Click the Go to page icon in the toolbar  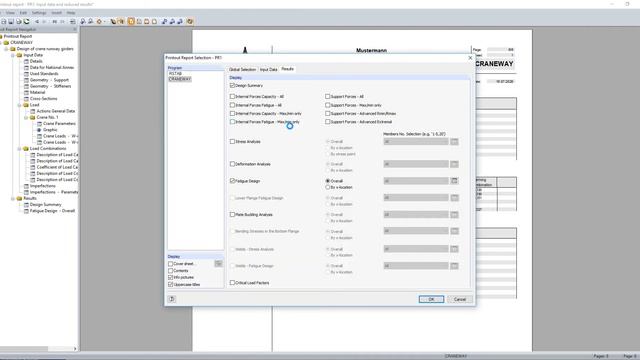point(73,21)
